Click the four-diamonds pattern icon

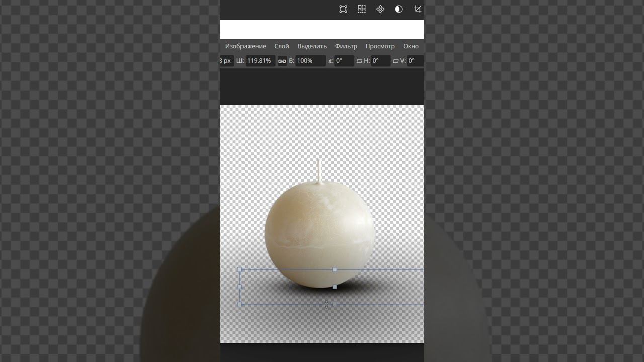click(x=380, y=9)
